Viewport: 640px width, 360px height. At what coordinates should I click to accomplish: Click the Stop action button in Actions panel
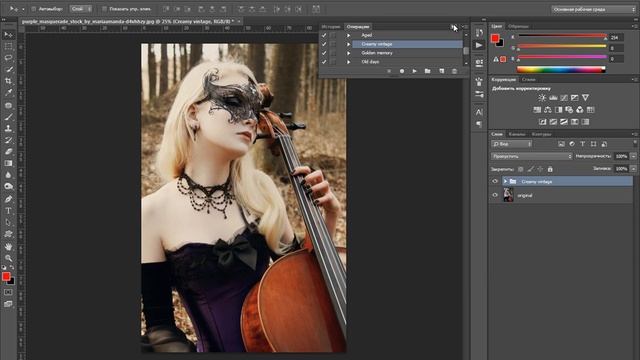pyautogui.click(x=389, y=71)
